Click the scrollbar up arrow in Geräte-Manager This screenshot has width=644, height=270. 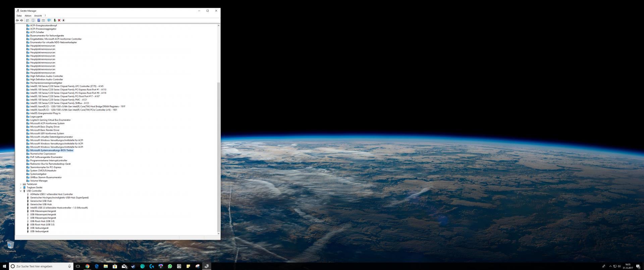pyautogui.click(x=219, y=26)
